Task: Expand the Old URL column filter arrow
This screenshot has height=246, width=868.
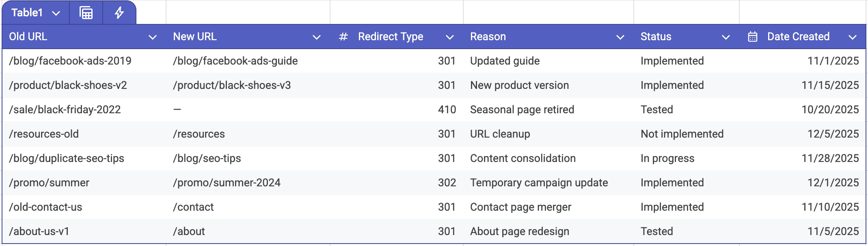Action: point(153,37)
